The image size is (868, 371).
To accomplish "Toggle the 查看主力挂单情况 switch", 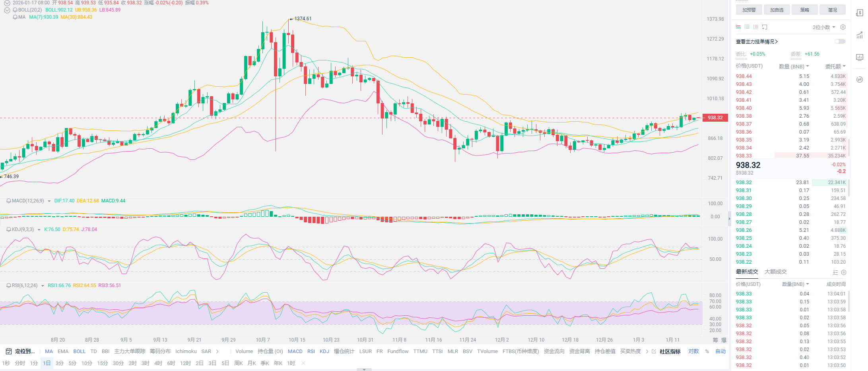I will [840, 41].
